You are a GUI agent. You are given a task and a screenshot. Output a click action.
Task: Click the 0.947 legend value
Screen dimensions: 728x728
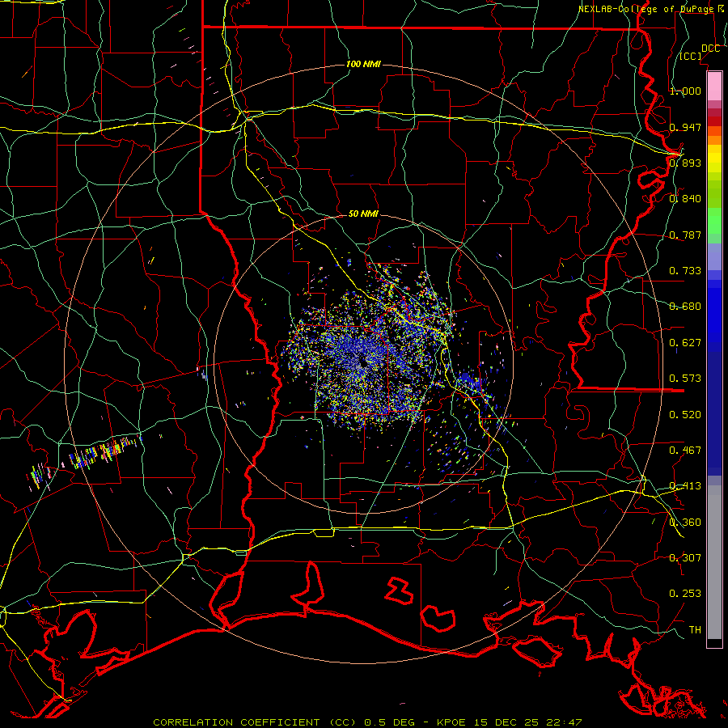(685, 127)
